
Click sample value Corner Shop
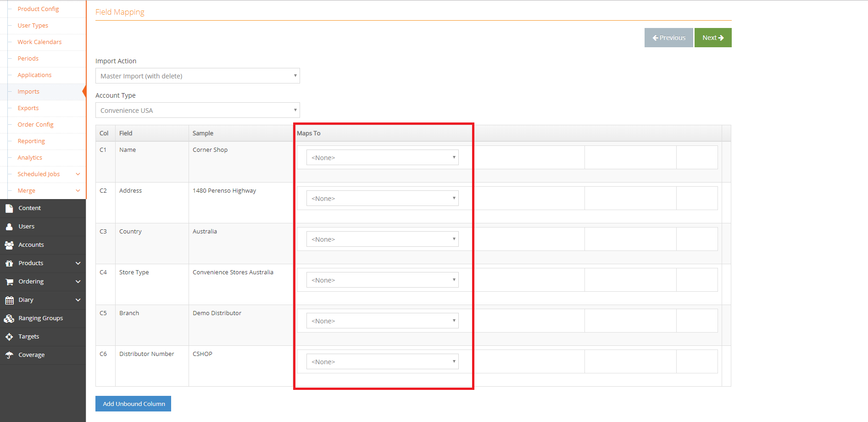click(210, 150)
